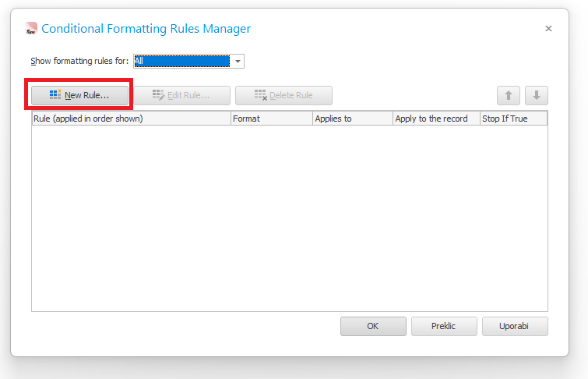
Task: Click the New Rule button
Action: [x=79, y=95]
